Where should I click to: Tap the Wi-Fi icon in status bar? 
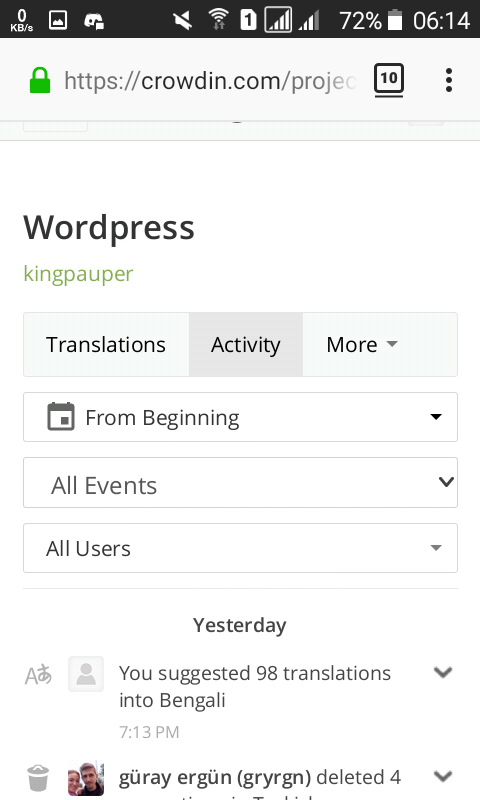point(218,20)
